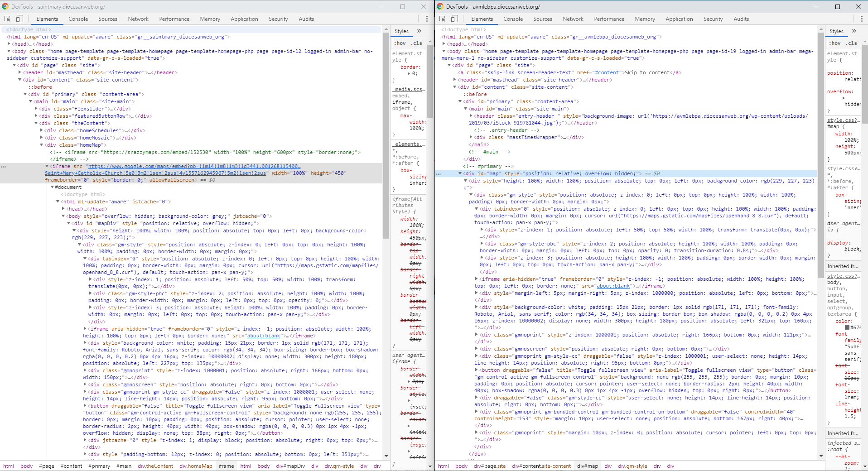
Task: Expand the flexslider div node
Action: [36, 109]
